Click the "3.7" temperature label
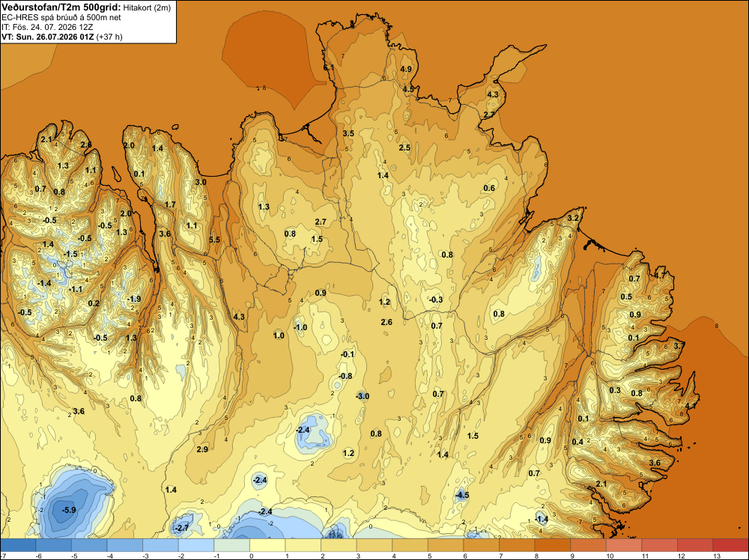The width and height of the screenshot is (749, 560). pos(679,345)
